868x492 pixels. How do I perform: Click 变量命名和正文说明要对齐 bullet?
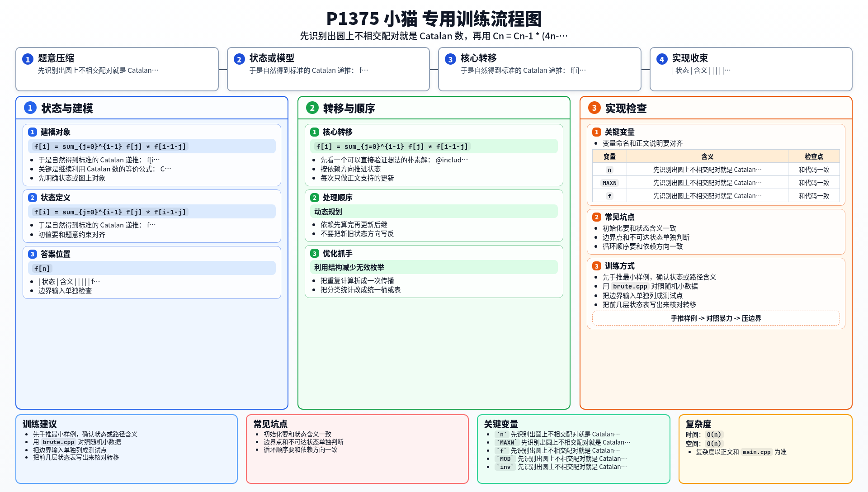tap(643, 143)
